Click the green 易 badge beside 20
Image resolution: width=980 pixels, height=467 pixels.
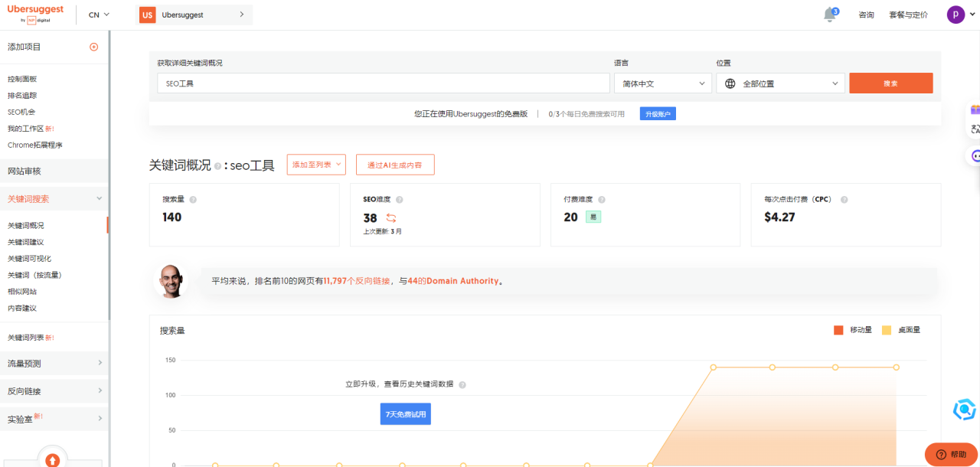click(593, 217)
